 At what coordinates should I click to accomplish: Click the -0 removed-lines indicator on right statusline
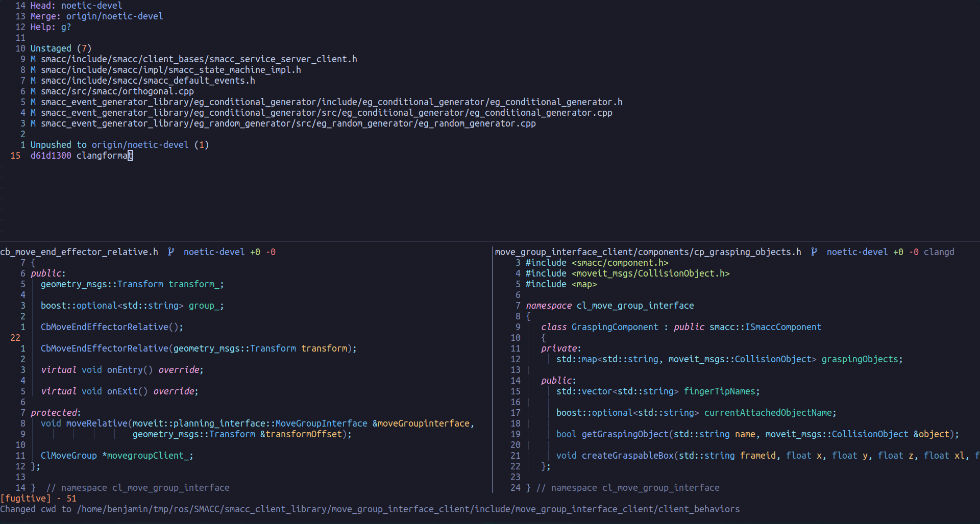point(915,252)
